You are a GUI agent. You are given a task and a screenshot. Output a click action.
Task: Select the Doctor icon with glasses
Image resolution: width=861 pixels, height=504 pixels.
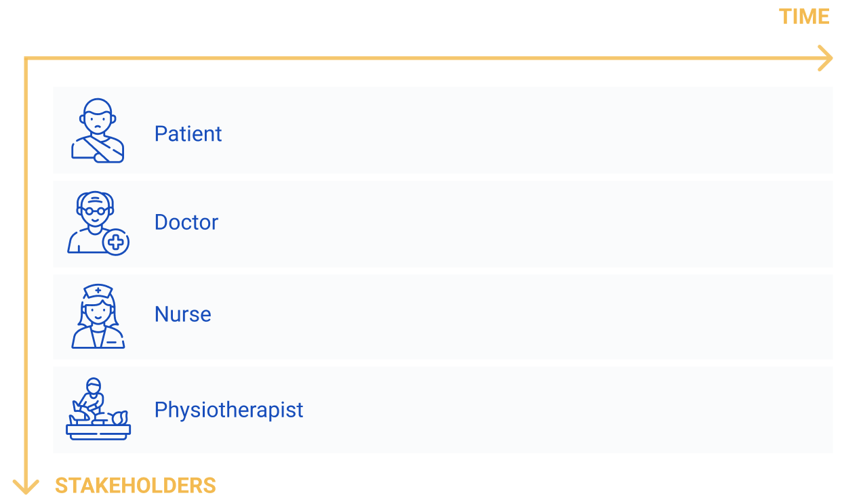pyautogui.click(x=95, y=221)
